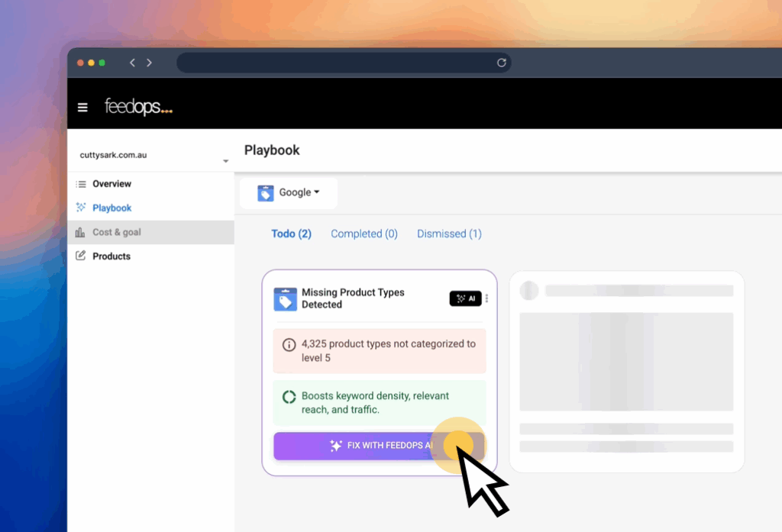Open the three-dot menu on the Missing Product Types card
The height and width of the screenshot is (532, 782).
(486, 298)
